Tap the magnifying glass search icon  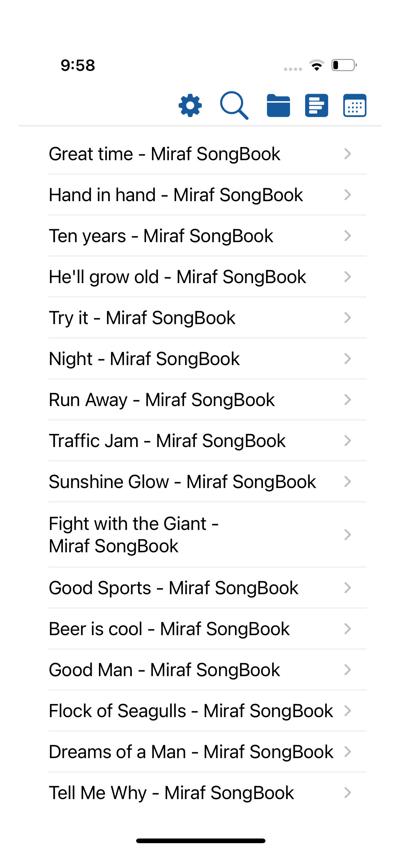pos(234,106)
